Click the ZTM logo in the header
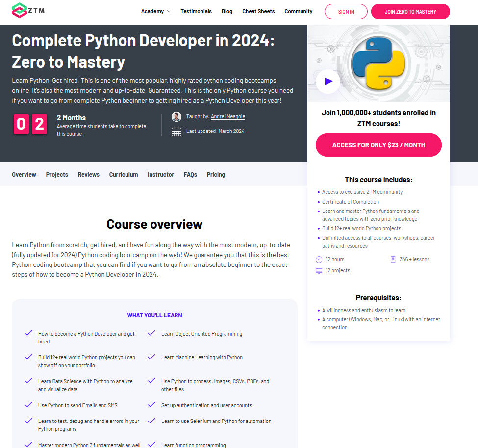The height and width of the screenshot is (448, 478). (x=28, y=10)
